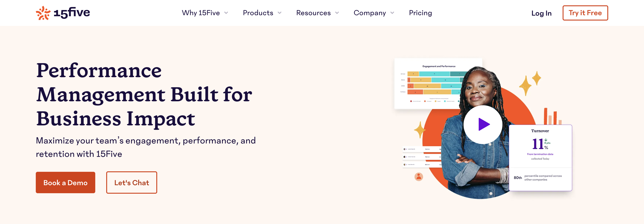This screenshot has height=224, width=644.
Task: Open the Pricing page
Action: [x=420, y=13]
